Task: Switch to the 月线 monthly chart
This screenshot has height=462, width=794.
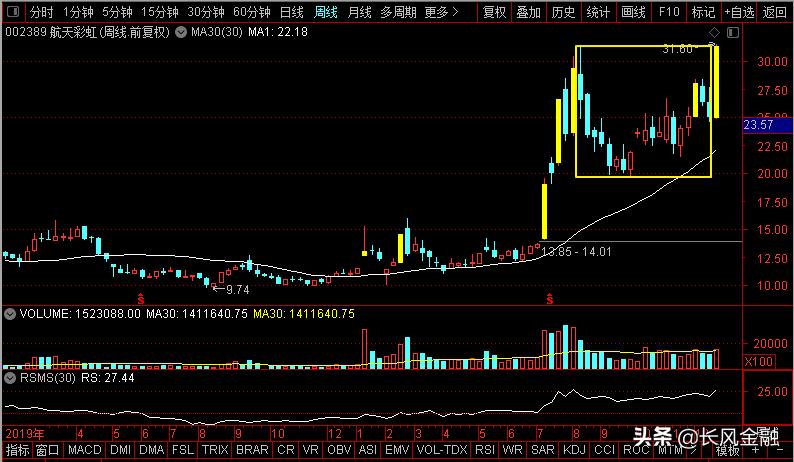Action: pyautogui.click(x=360, y=12)
